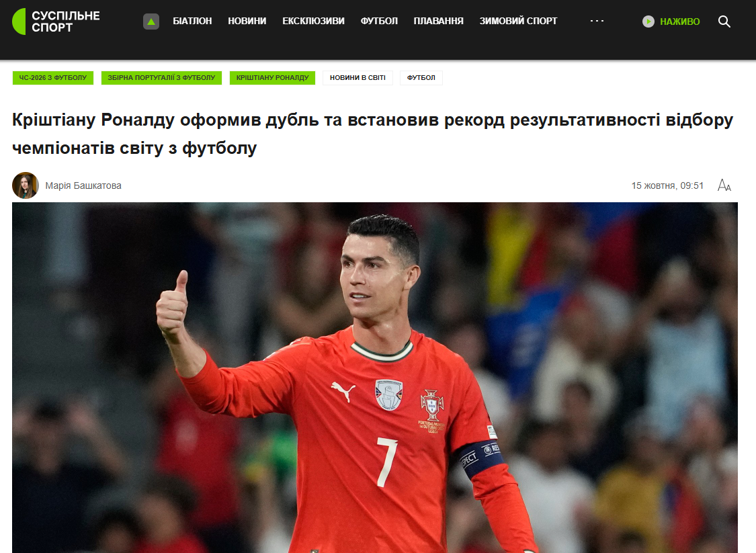
Task: Click the green triangle icon in navbar
Action: [x=151, y=22]
